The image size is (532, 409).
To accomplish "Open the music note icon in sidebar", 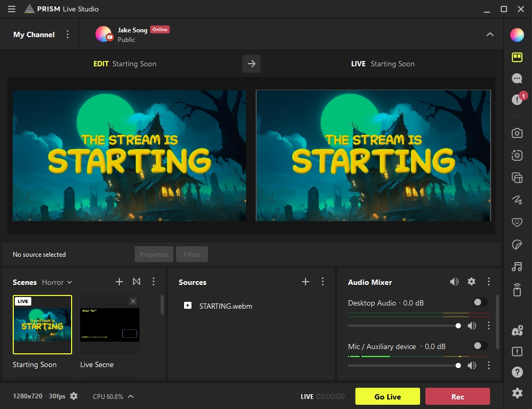I will [517, 267].
